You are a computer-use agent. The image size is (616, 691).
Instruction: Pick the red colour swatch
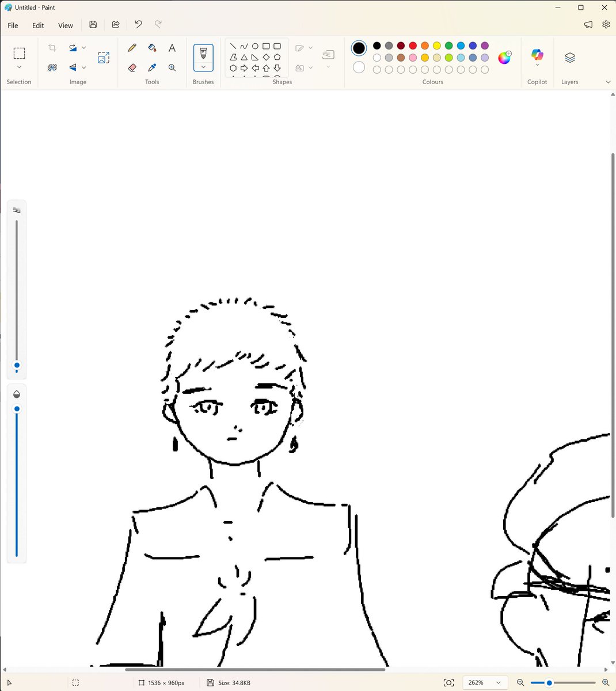[413, 45]
